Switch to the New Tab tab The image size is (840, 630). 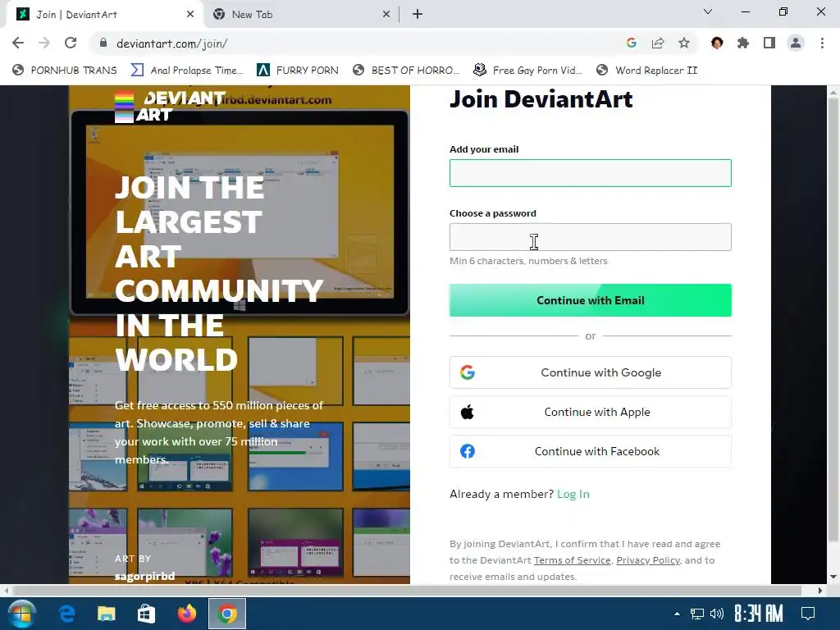click(x=302, y=15)
